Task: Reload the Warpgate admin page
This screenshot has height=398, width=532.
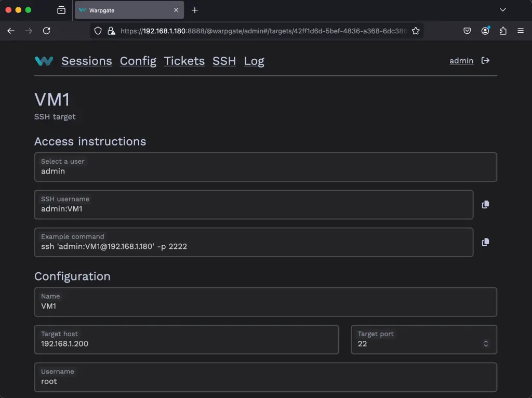Action: (x=46, y=31)
